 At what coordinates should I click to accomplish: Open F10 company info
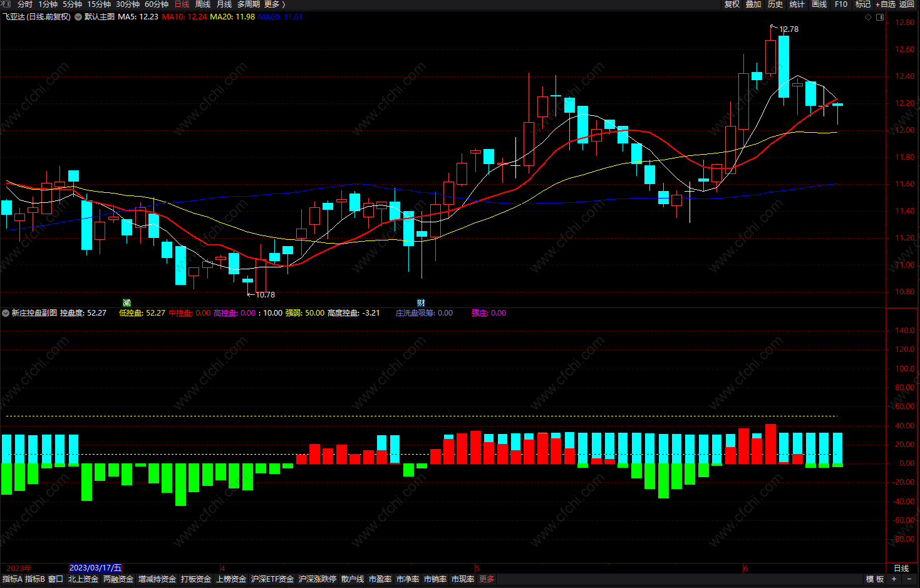[x=841, y=4]
